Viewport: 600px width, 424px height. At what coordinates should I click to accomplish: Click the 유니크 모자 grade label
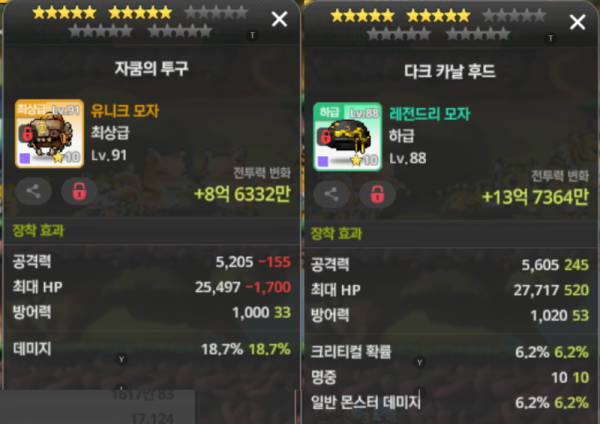(125, 111)
